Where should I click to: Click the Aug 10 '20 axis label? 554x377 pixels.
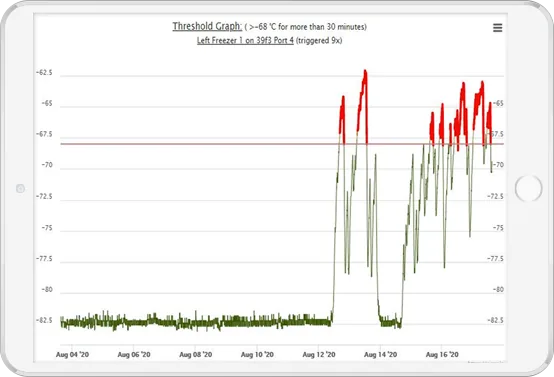click(x=257, y=354)
